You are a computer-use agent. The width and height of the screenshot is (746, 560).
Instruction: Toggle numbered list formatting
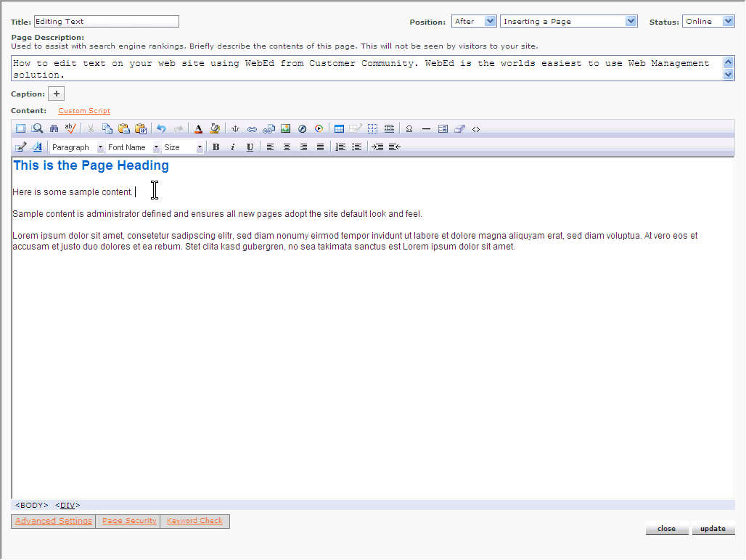340,147
